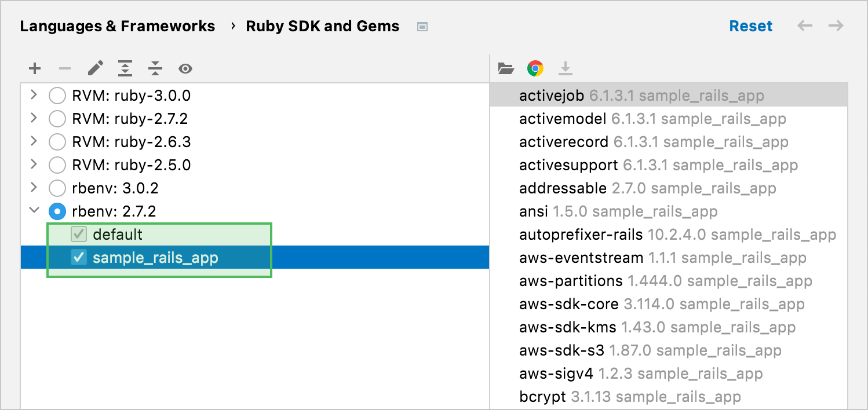Edit the selected interpreter using the pencil icon
Viewport: 868px width, 410px height.
coord(96,68)
